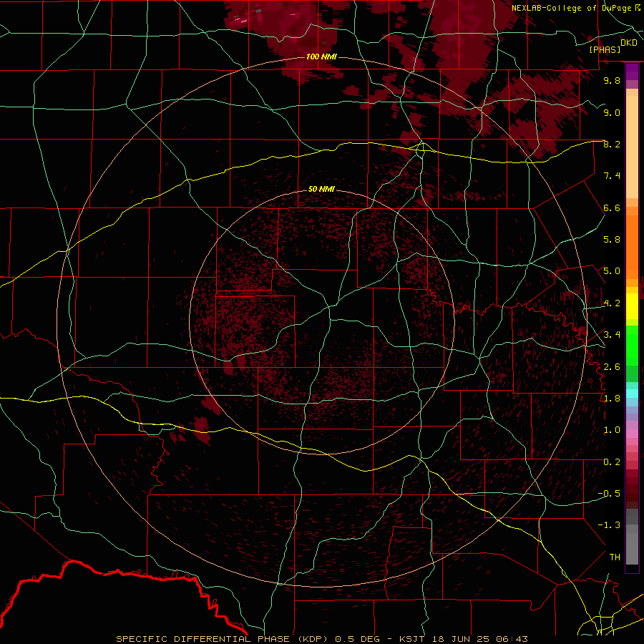Click the NEXLAB-College of DuPage label

(571, 8)
